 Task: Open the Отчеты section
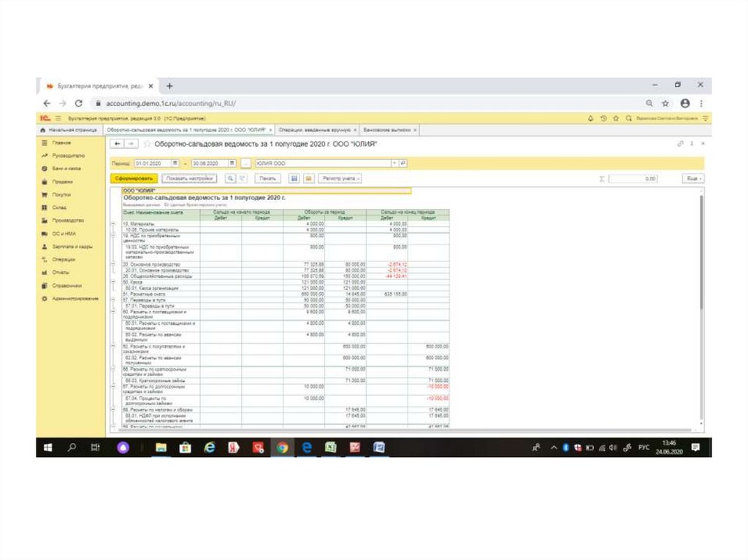(61, 272)
